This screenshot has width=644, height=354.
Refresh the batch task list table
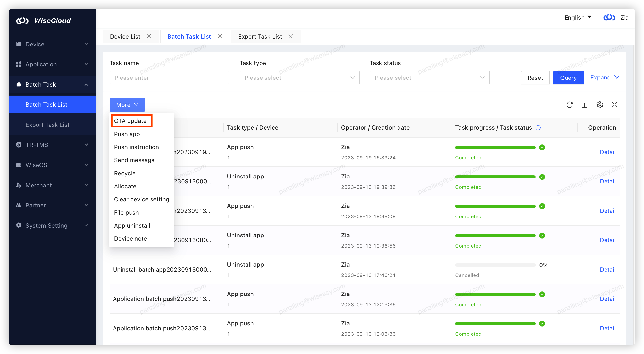coord(570,105)
